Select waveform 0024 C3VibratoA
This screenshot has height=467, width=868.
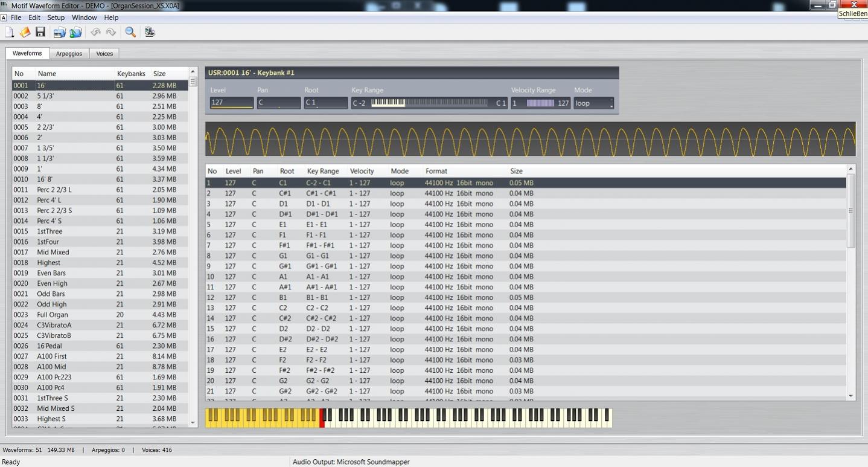tap(100, 325)
